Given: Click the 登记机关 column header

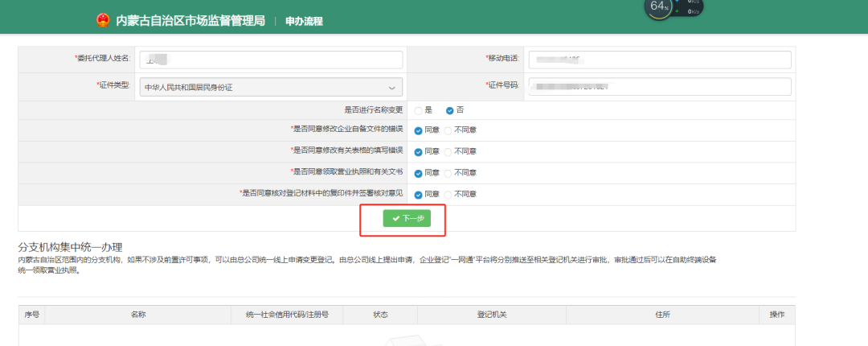Looking at the screenshot, I should pos(492,315).
